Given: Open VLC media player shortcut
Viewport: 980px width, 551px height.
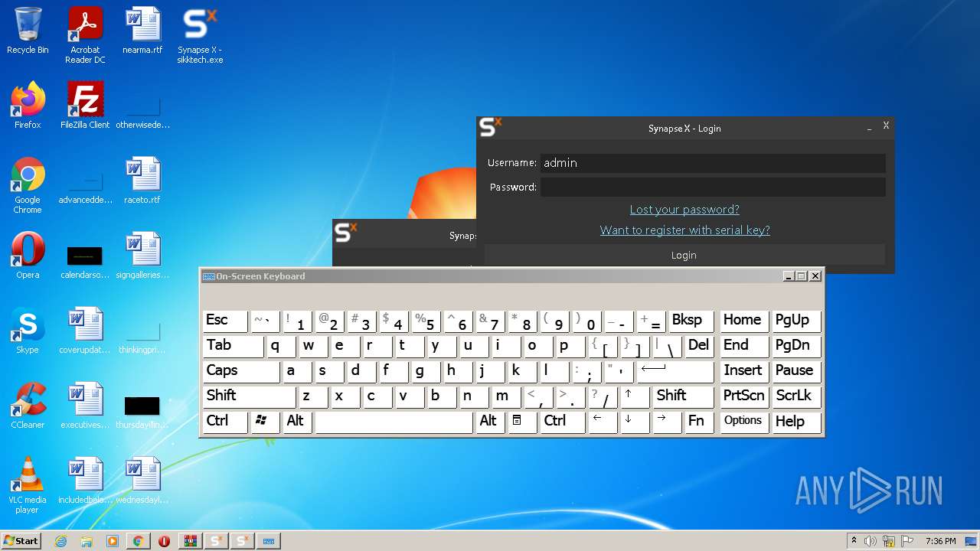Looking at the screenshot, I should (28, 485).
